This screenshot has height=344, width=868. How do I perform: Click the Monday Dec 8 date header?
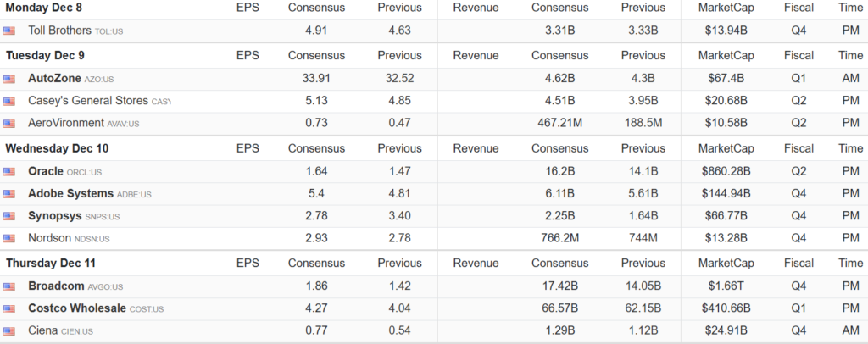pos(42,8)
